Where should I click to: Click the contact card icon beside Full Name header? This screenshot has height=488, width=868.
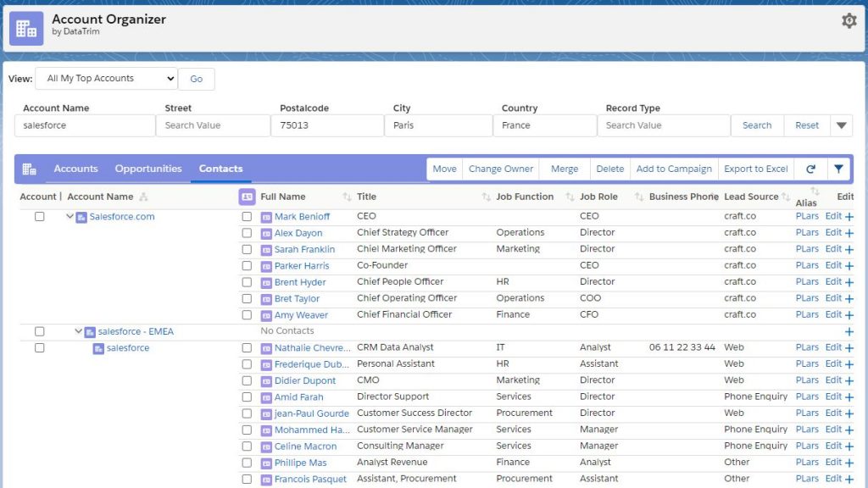[x=247, y=197]
